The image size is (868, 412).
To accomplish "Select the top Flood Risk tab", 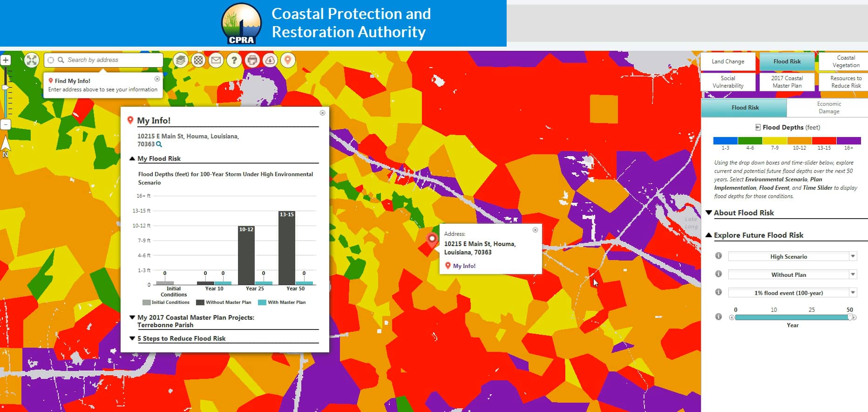I will (x=787, y=62).
